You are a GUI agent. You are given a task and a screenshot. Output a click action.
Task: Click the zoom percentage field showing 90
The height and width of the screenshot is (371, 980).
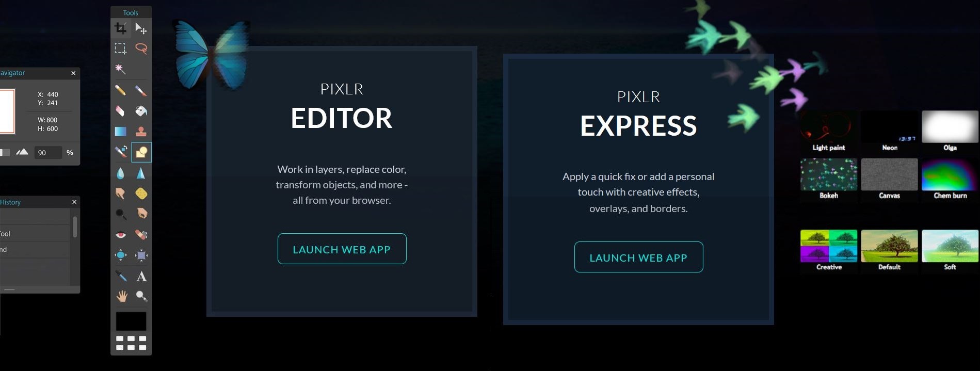pos(48,153)
